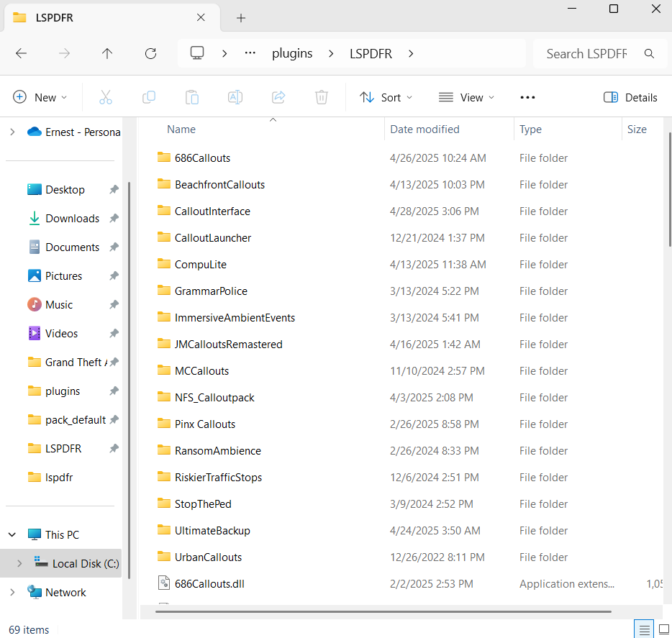Click the Delete trash can icon
Viewport: 672px width, 638px height.
(322, 97)
